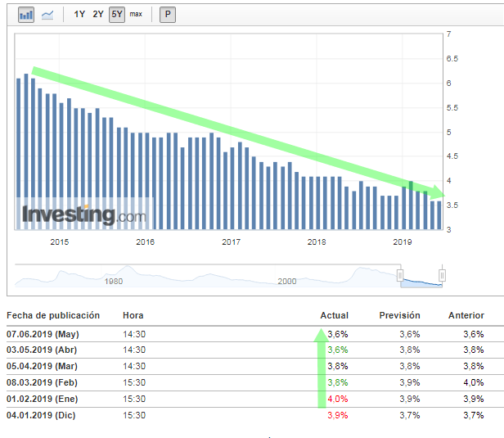Show the max time range
The height and width of the screenshot is (438, 504).
136,15
